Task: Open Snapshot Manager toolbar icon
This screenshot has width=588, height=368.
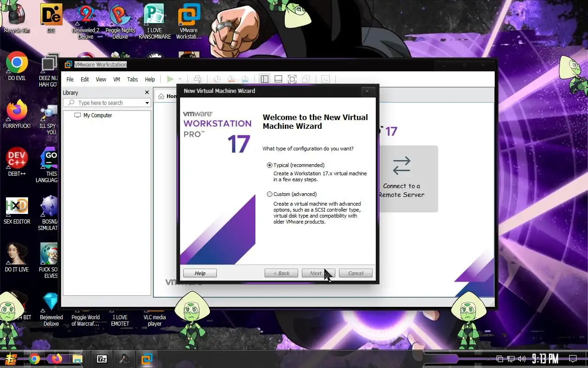Action: point(245,79)
